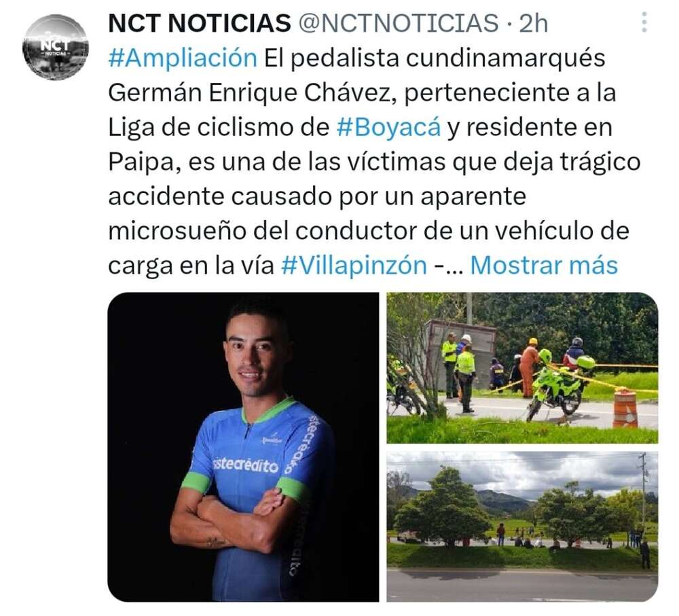Image resolution: width=679 pixels, height=616 pixels.
Task: Open the tweet via its 2h timestamp
Action: click(533, 23)
